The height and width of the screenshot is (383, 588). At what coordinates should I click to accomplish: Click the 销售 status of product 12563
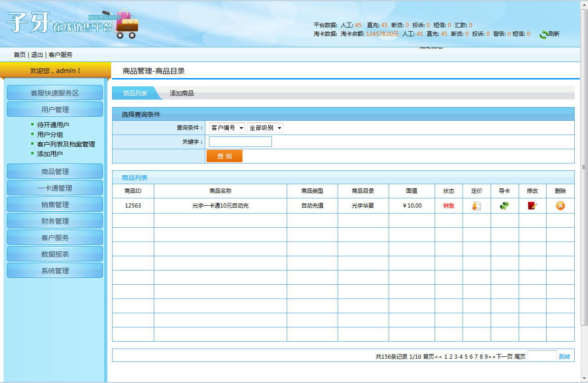tap(449, 206)
